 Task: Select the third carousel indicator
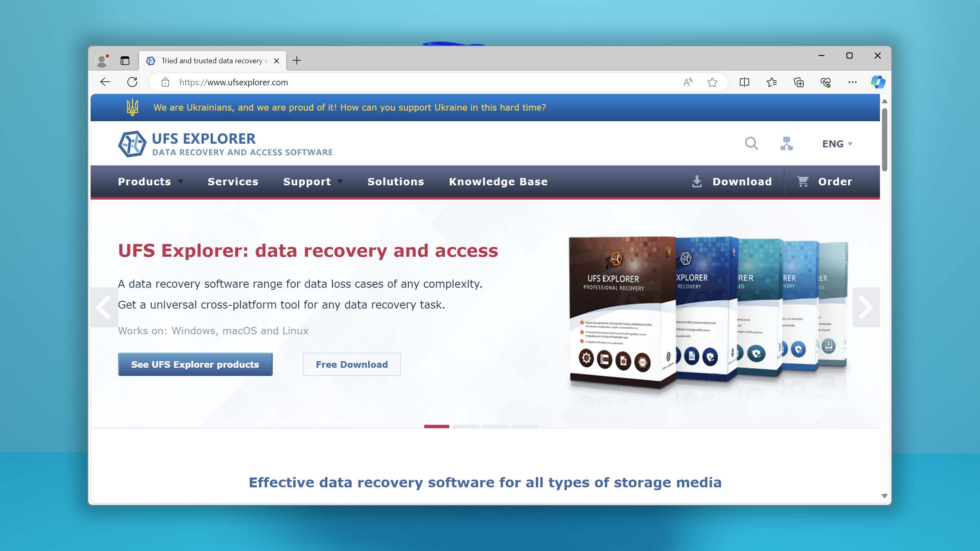[x=495, y=426]
